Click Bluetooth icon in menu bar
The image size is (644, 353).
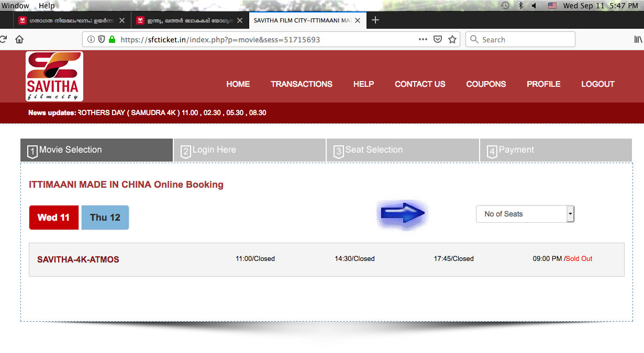tap(520, 5)
